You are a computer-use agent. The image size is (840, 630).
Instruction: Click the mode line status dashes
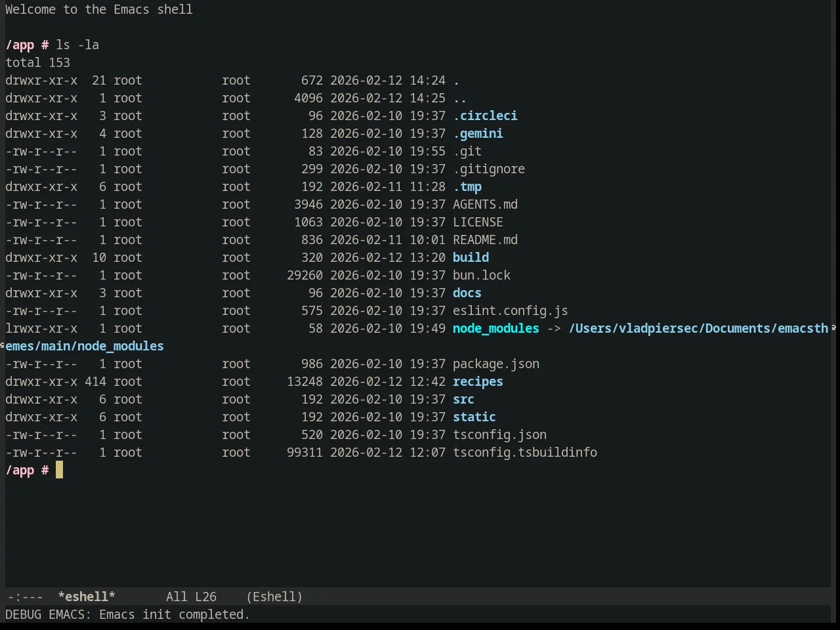pyautogui.click(x=25, y=597)
